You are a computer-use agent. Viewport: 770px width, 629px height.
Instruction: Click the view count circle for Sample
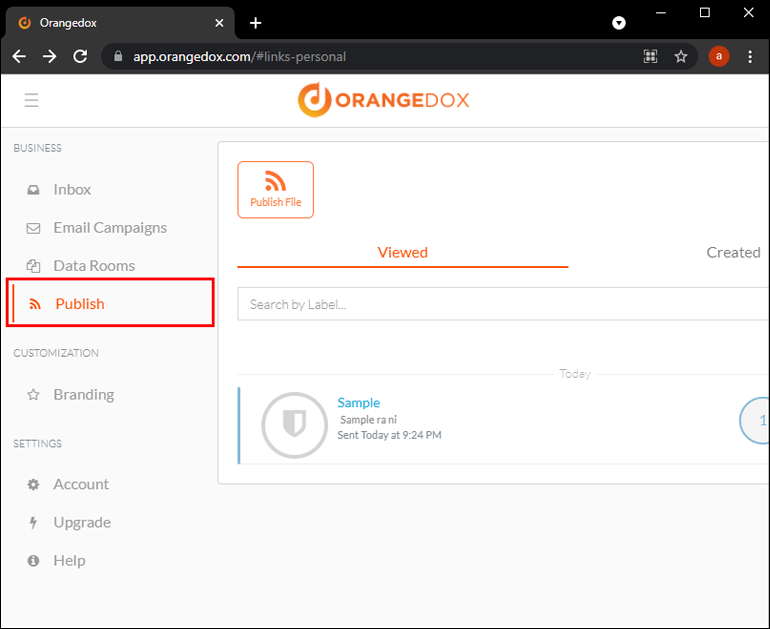point(756,421)
